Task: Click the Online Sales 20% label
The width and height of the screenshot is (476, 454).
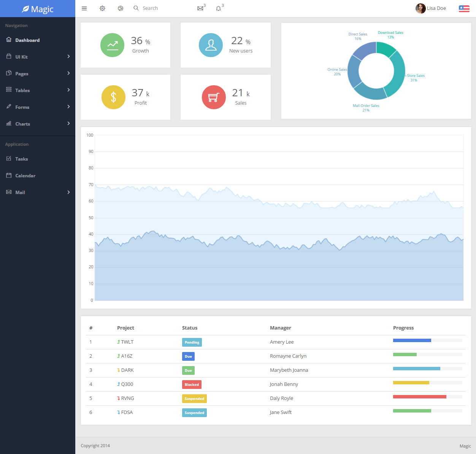Action: 337,72
